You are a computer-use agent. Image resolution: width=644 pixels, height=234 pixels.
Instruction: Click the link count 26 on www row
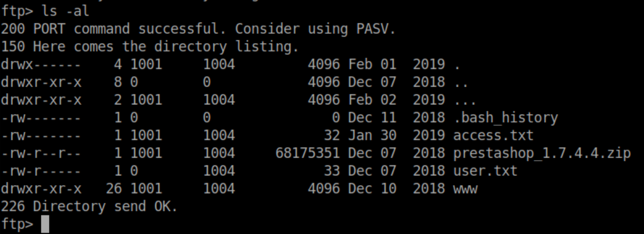[118, 189]
